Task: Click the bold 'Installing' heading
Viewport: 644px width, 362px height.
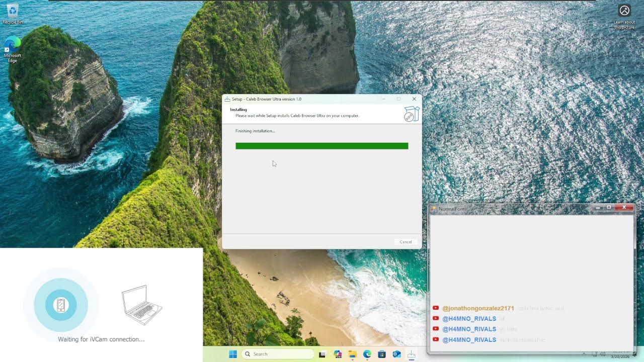Action: coord(238,110)
